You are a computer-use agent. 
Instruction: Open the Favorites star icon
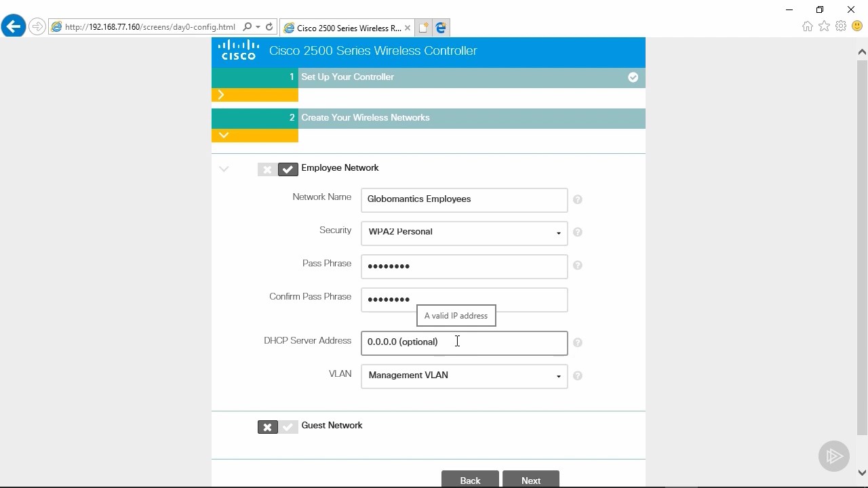point(824,26)
